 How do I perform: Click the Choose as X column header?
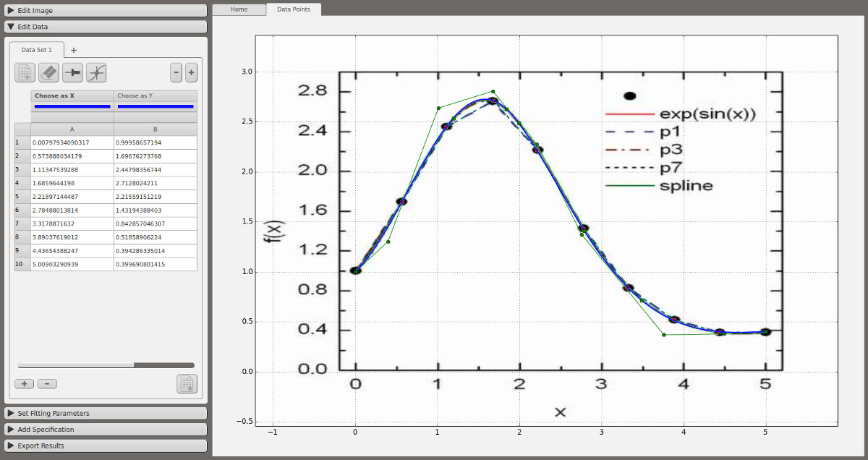(x=72, y=95)
